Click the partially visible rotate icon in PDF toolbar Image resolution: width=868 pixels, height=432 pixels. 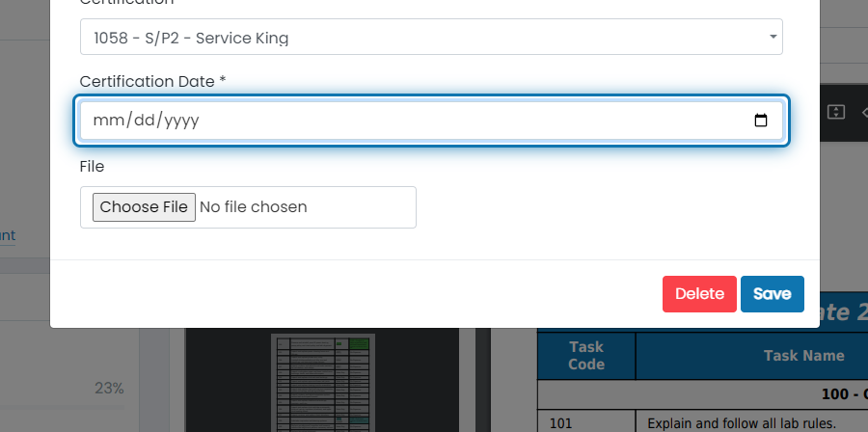click(x=865, y=112)
